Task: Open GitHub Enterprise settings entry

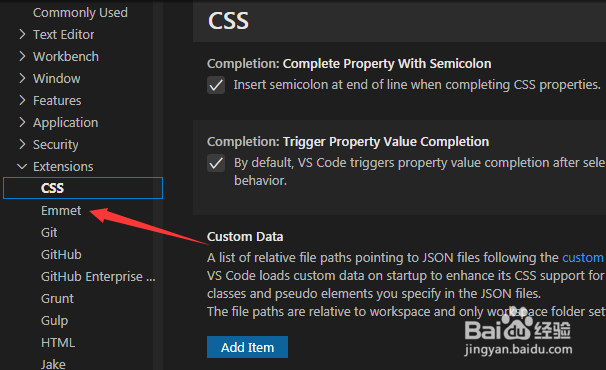Action: click(x=98, y=276)
